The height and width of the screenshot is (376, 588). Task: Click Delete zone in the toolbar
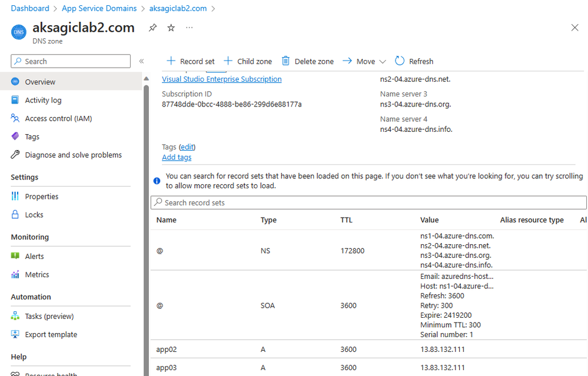[307, 61]
